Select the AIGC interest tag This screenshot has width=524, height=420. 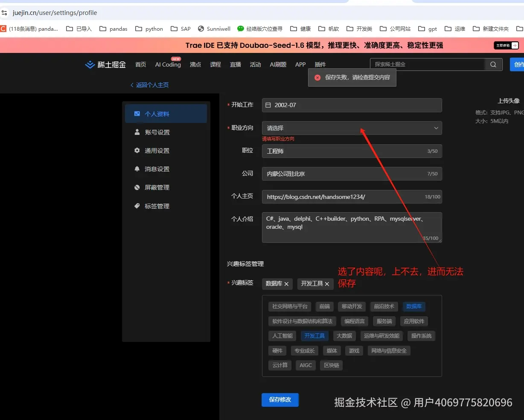[306, 365]
